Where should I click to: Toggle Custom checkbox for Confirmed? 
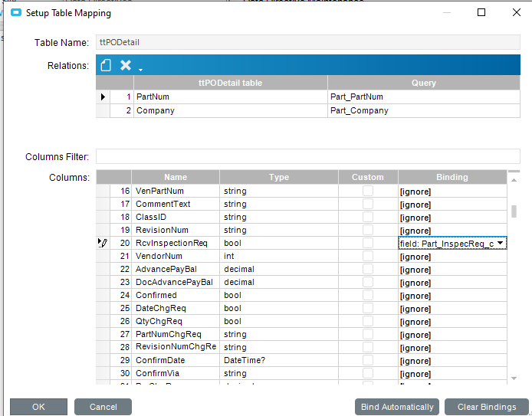pyautogui.click(x=368, y=295)
